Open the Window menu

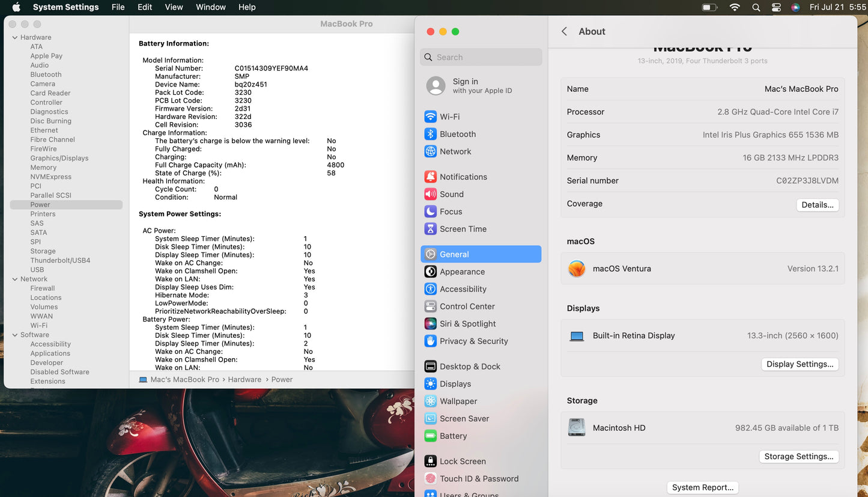(211, 7)
